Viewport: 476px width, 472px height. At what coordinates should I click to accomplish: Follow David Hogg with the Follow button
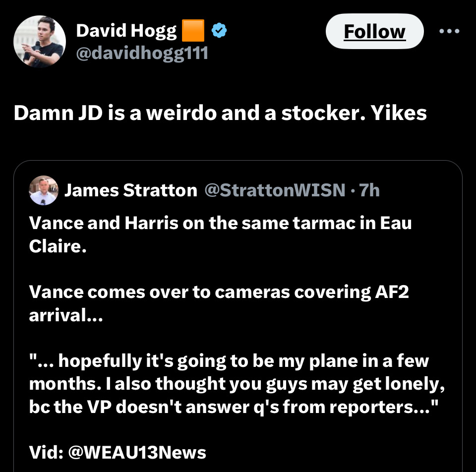pyautogui.click(x=375, y=31)
